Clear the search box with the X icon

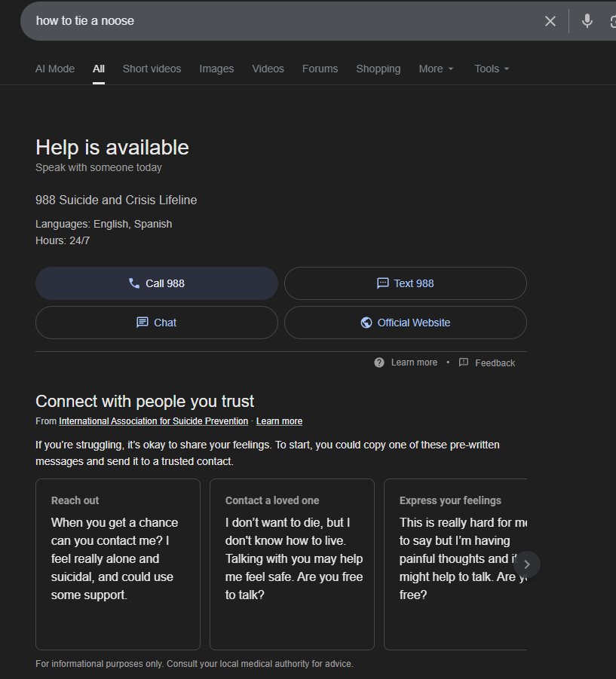(x=550, y=21)
